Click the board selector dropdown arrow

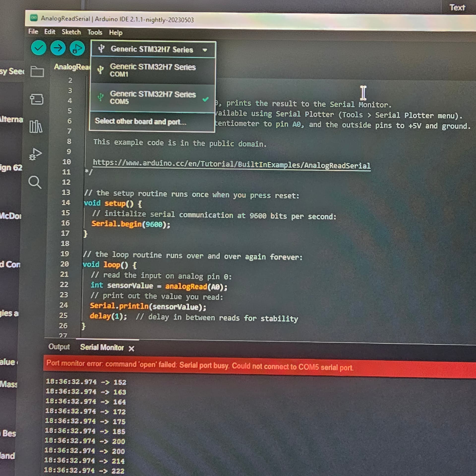tap(205, 50)
